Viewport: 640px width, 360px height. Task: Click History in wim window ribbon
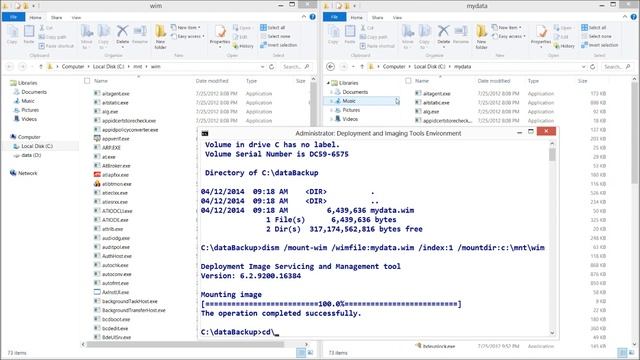243,46
